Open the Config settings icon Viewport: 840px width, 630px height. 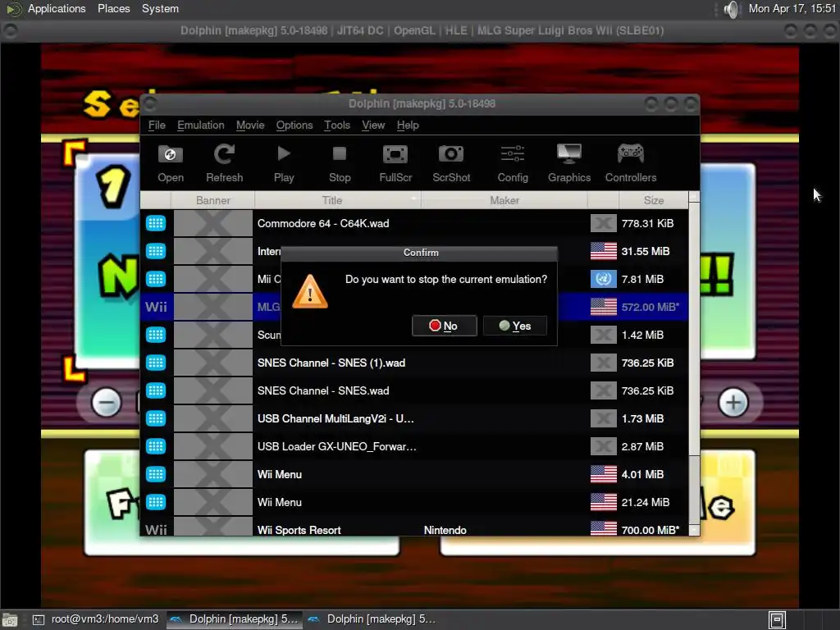pos(513,163)
